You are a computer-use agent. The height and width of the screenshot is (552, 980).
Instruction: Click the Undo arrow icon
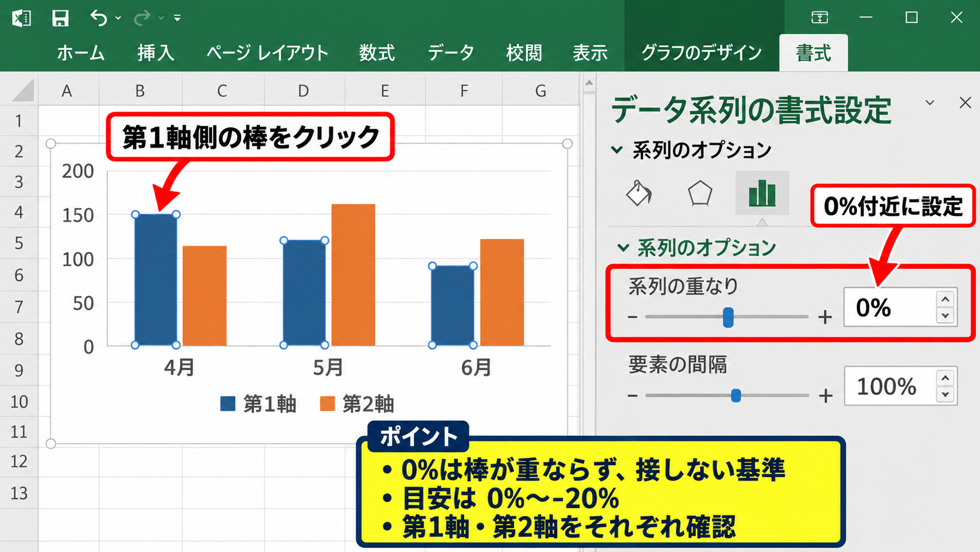(98, 18)
